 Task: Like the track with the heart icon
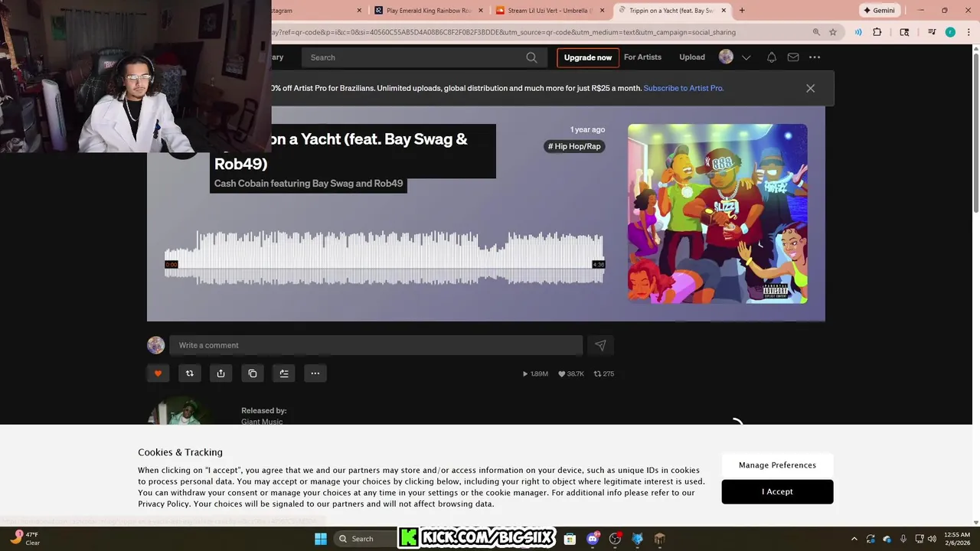158,373
